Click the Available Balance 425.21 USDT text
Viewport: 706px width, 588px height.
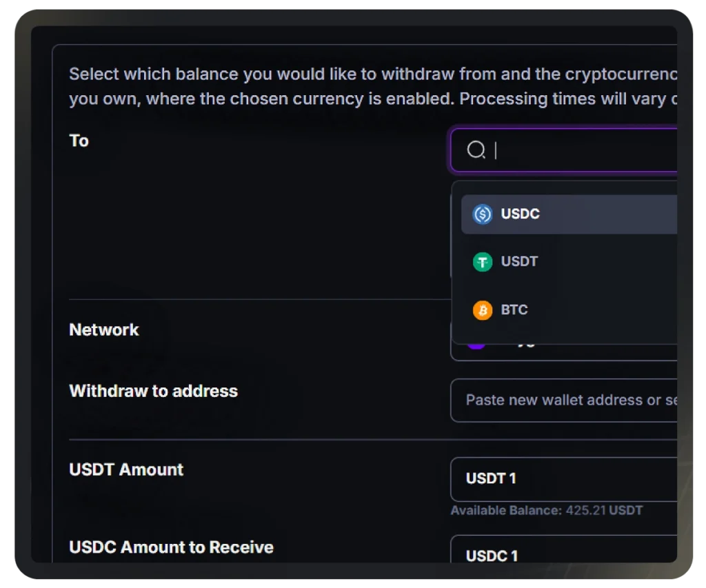tap(547, 511)
